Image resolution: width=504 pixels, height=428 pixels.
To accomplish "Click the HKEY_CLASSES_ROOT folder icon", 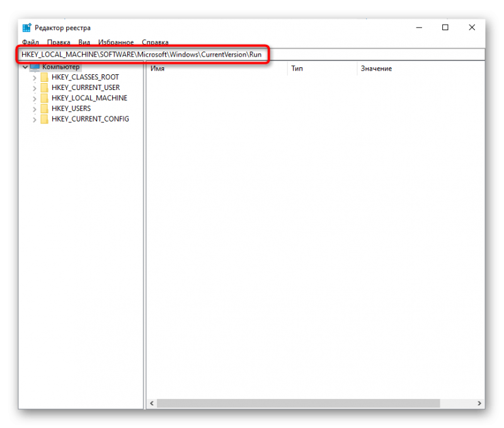I will tap(44, 77).
